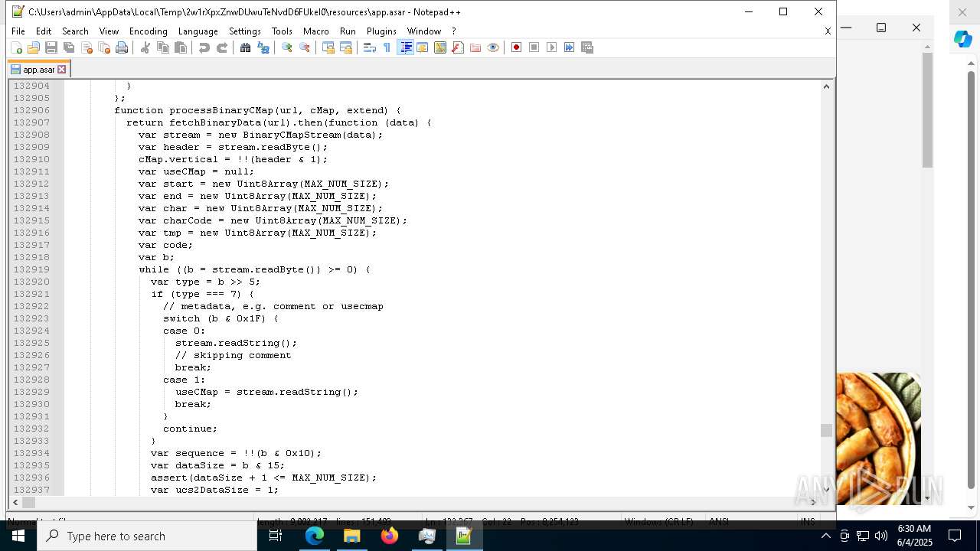The height and width of the screenshot is (551, 980).
Task: Open the Encoding menu
Action: tap(148, 31)
